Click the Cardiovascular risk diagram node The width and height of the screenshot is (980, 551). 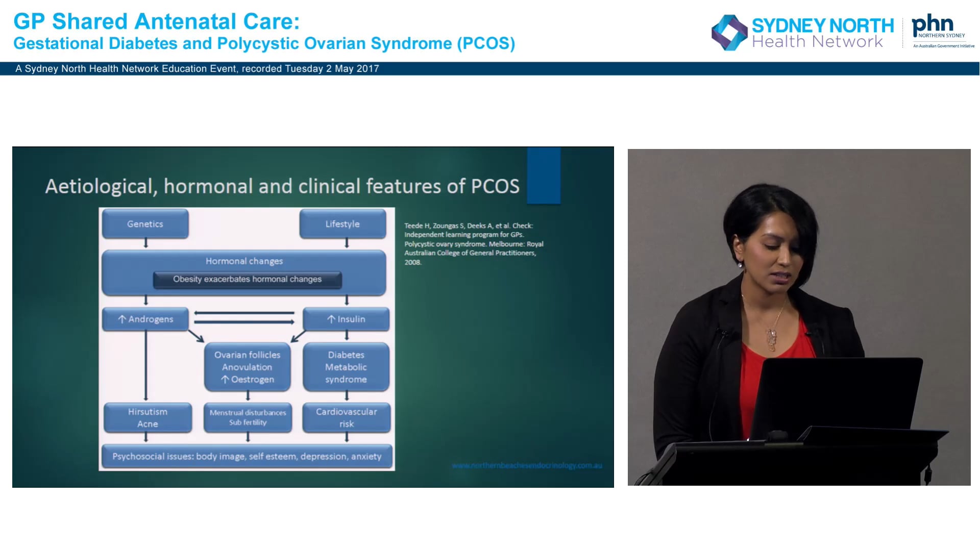pos(346,417)
